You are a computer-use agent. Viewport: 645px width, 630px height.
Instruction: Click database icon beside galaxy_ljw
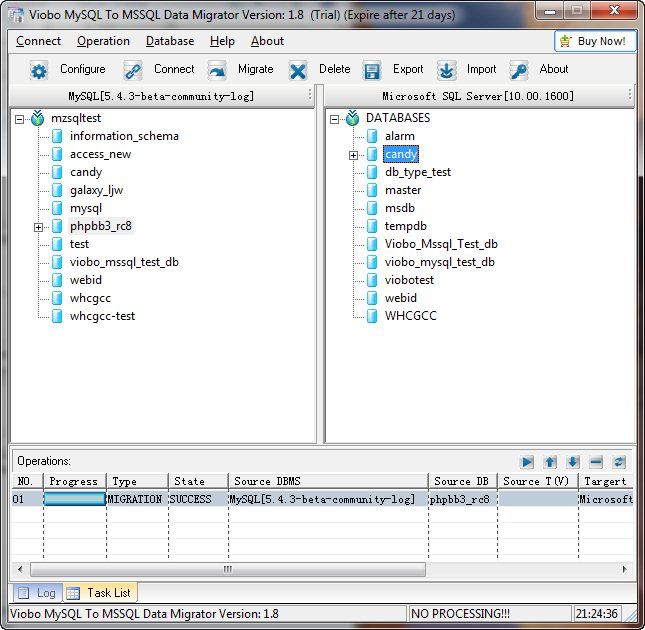(x=57, y=190)
